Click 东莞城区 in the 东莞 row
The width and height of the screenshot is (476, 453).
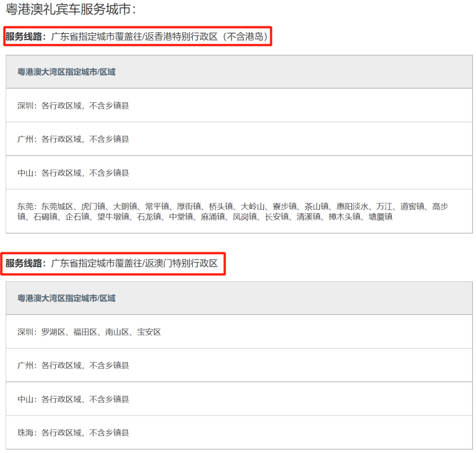[57, 206]
